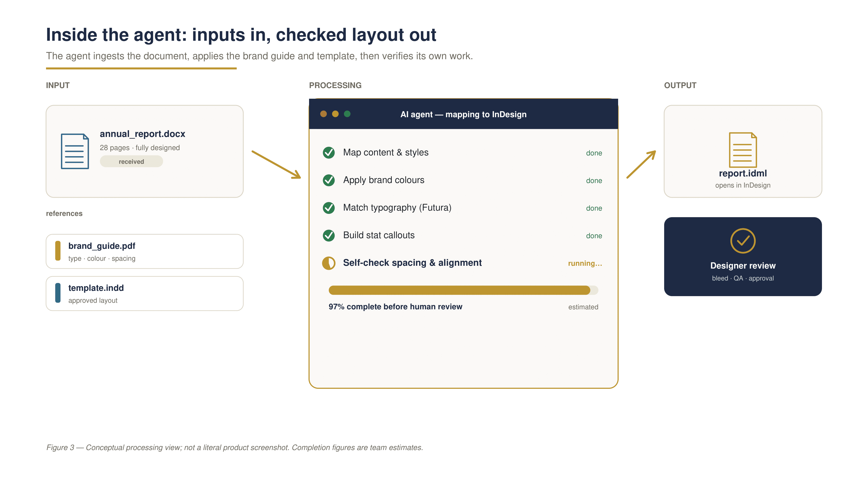The image size is (868, 487).
Task: Click the 'Build stat callouts' step label
Action: 379,235
